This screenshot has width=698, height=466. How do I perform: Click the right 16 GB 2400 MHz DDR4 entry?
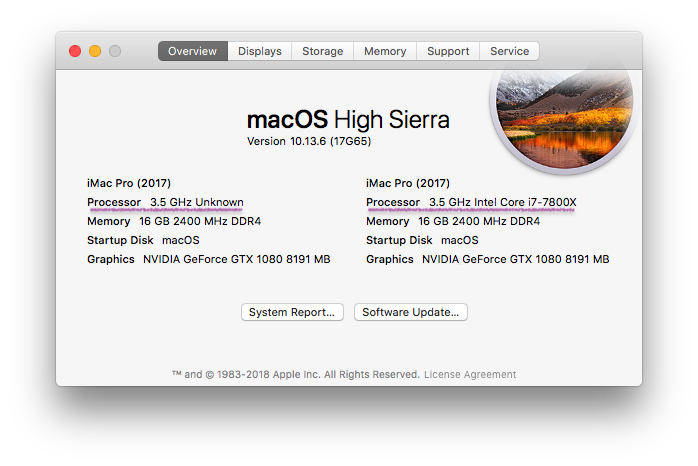(x=479, y=221)
